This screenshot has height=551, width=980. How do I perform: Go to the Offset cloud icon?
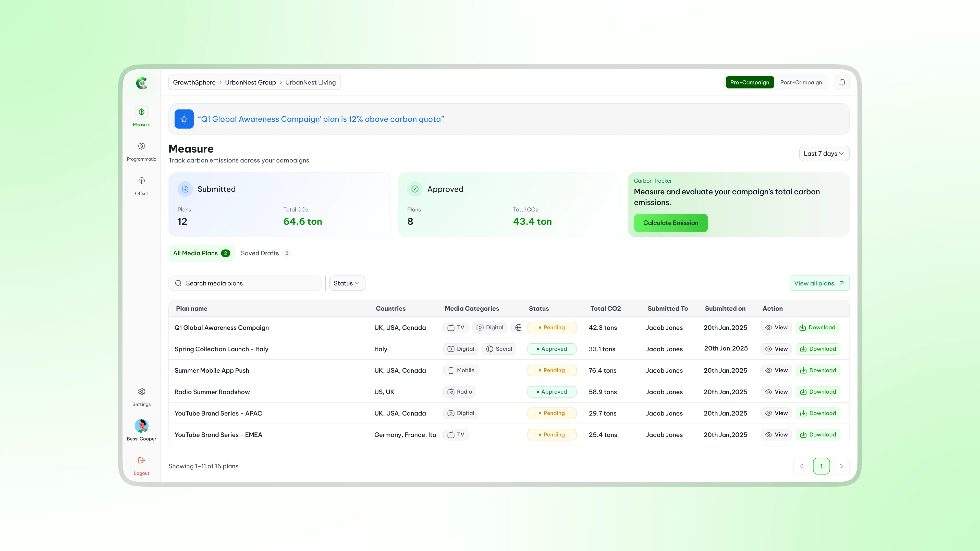pyautogui.click(x=142, y=181)
